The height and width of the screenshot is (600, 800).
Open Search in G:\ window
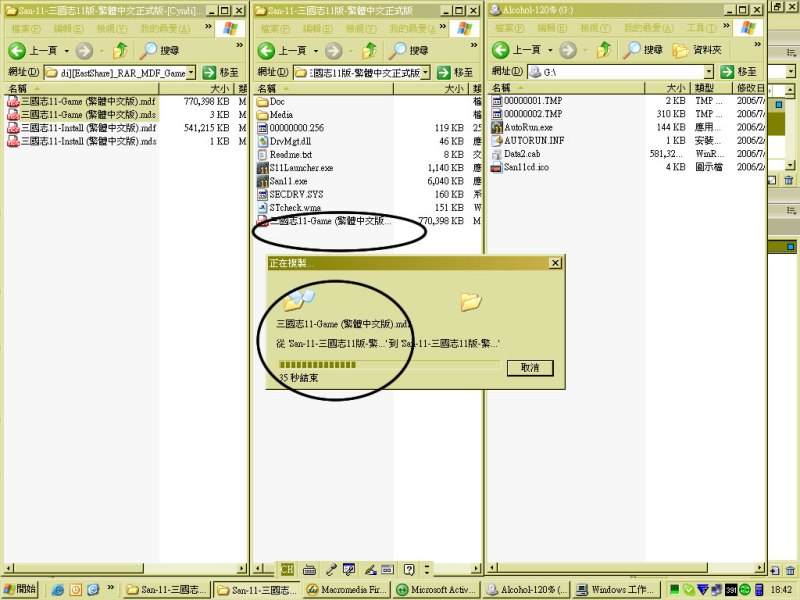[x=643, y=50]
